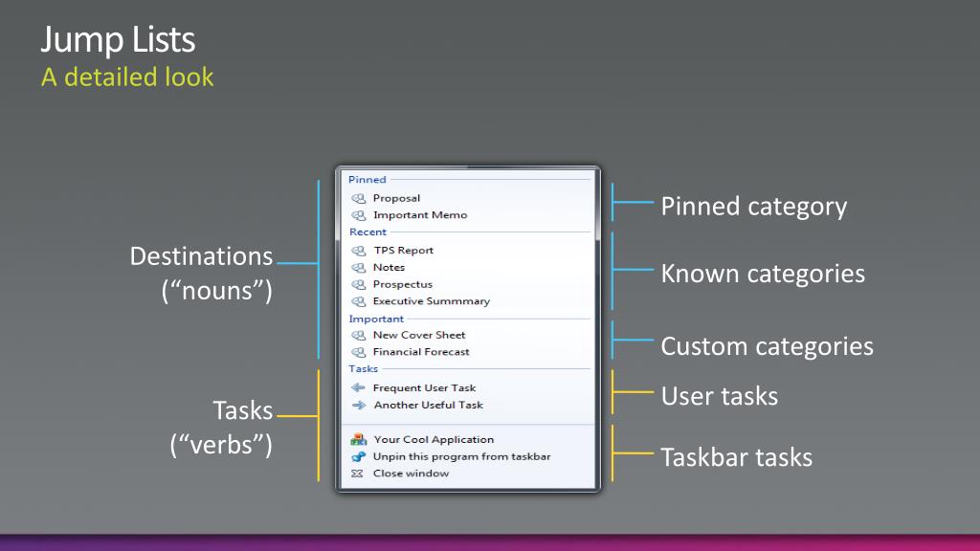Click the Jump Lists slide title
The width and height of the screenshot is (980, 551).
[118, 39]
